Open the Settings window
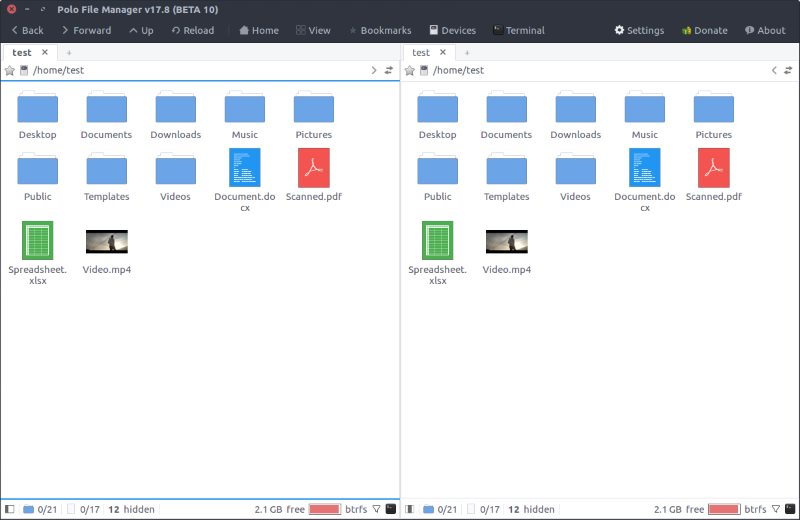Image resolution: width=800 pixels, height=520 pixels. 638,30
